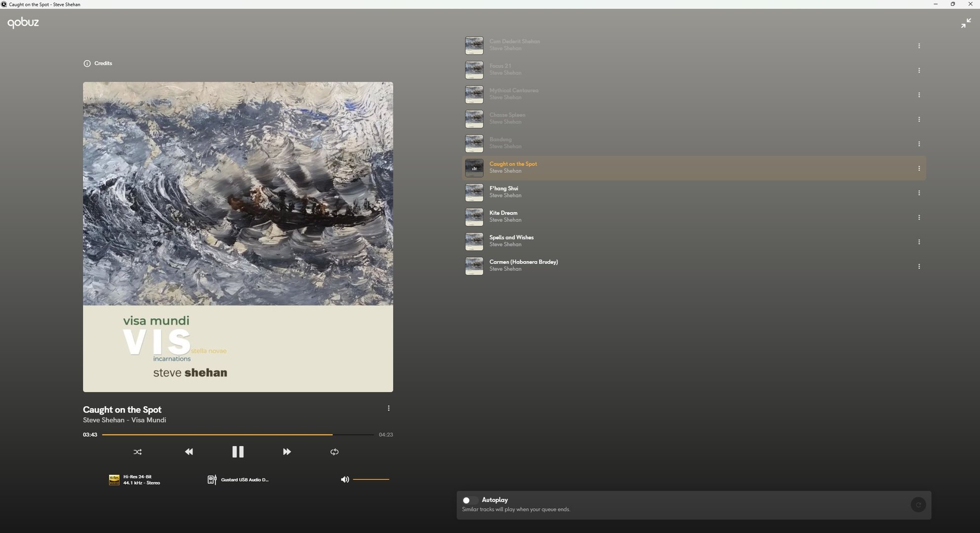Screen dimensions: 980x533
Task: Toggle repeat mode
Action: [x=334, y=452]
